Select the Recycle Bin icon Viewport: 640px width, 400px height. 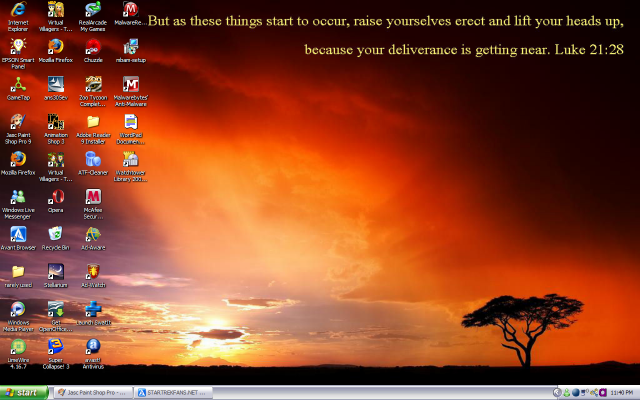(x=56, y=234)
